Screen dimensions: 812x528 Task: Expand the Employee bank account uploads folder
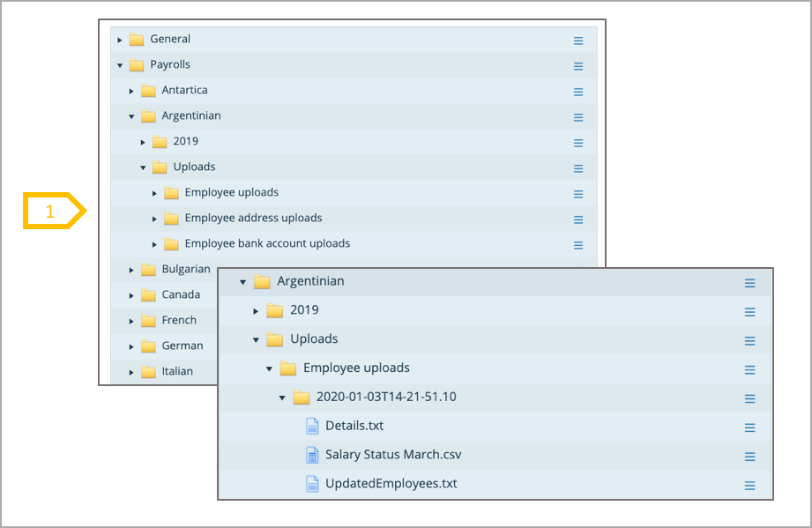[x=154, y=244]
